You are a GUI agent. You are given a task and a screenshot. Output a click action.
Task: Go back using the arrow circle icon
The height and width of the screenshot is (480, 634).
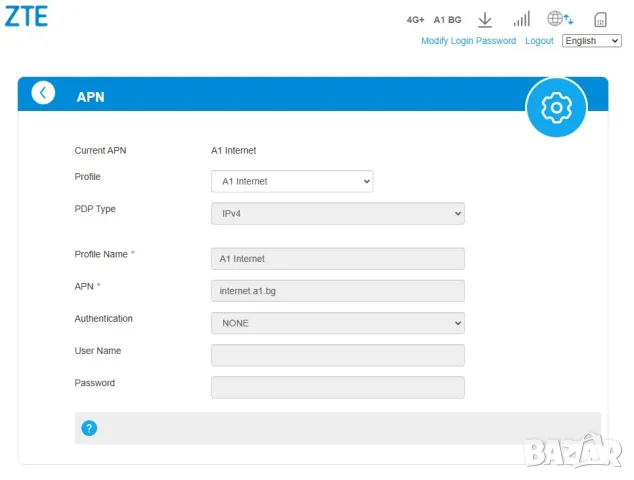(x=43, y=93)
